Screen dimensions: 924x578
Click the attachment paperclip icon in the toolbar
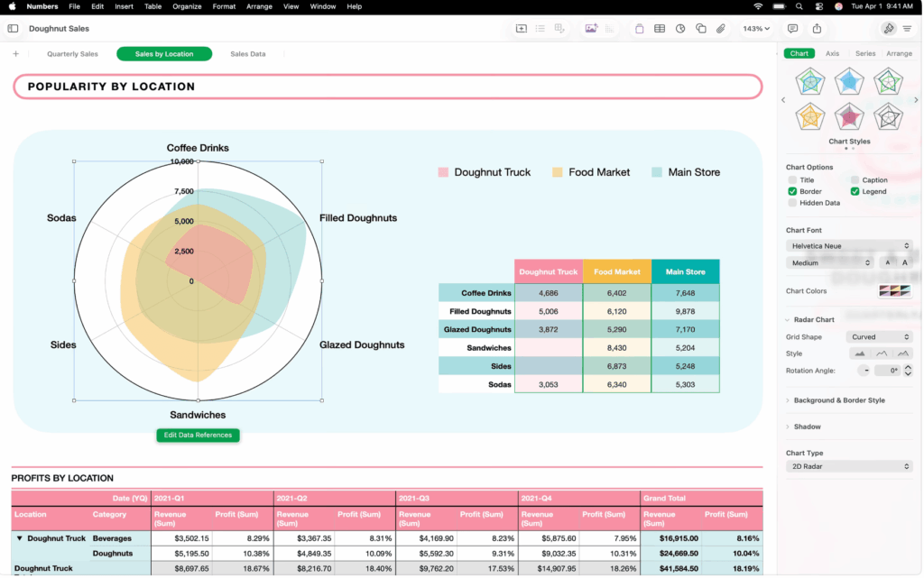click(x=720, y=29)
